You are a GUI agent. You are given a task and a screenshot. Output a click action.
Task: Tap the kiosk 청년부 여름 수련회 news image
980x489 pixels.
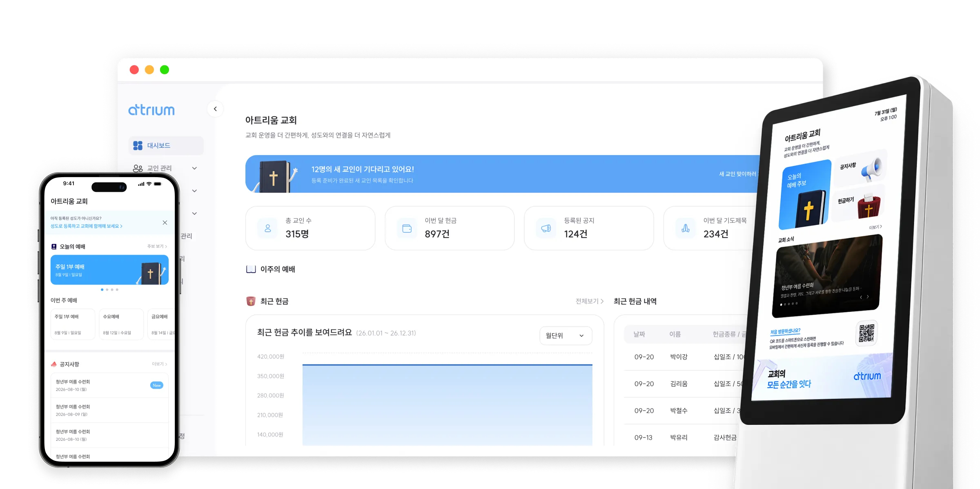click(827, 276)
